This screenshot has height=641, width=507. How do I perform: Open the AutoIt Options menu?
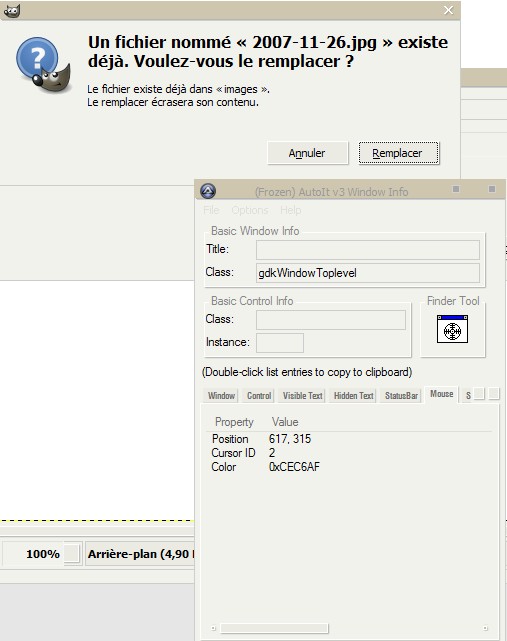tap(250, 210)
